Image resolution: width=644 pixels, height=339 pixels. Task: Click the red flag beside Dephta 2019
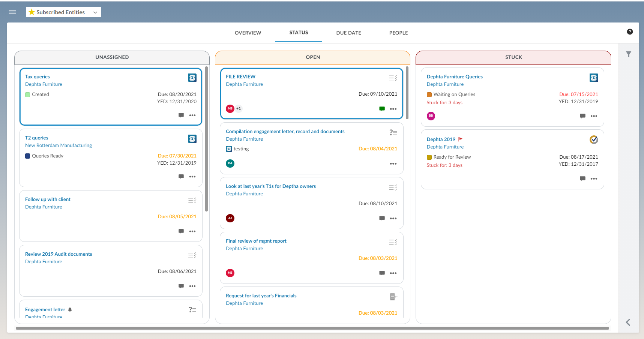pyautogui.click(x=461, y=139)
